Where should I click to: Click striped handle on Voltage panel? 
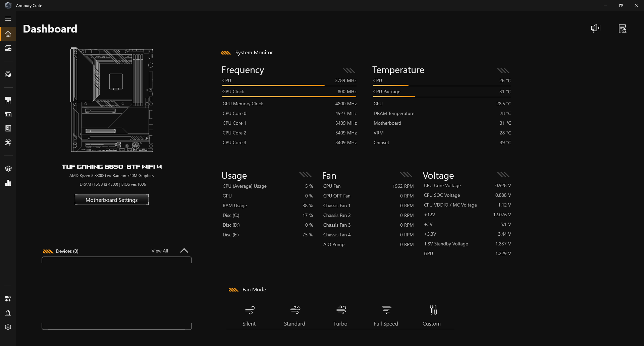[x=503, y=175]
